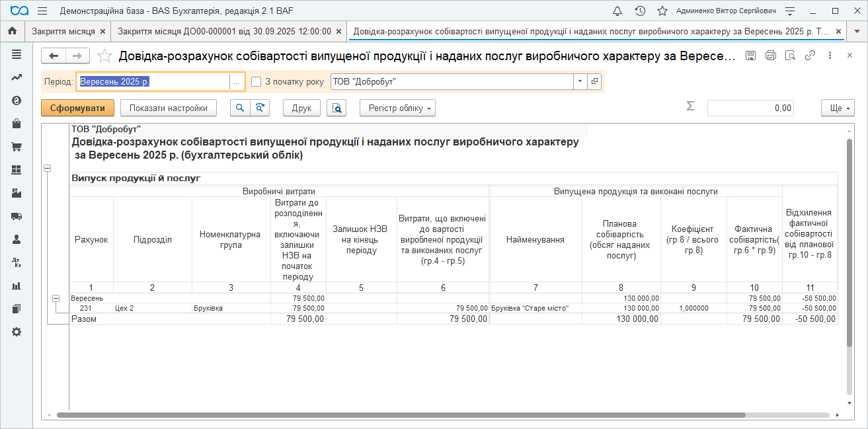Open the history clock icon
Image resolution: width=868 pixels, height=429 pixels.
tap(640, 11)
